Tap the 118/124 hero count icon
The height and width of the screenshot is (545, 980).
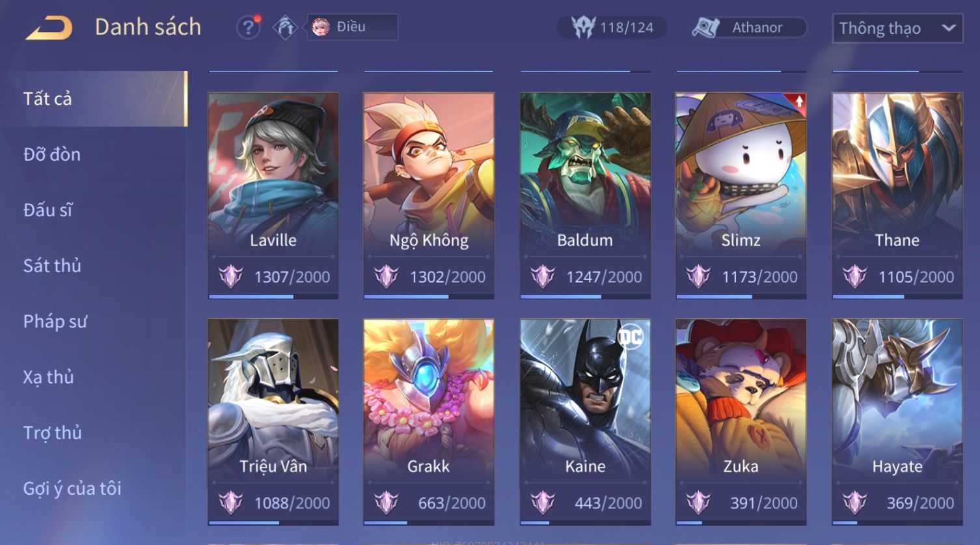583,27
